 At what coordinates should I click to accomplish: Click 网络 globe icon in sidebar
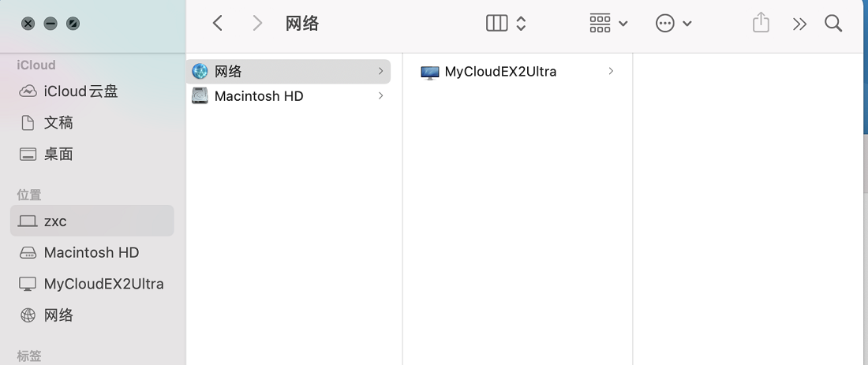pyautogui.click(x=28, y=315)
